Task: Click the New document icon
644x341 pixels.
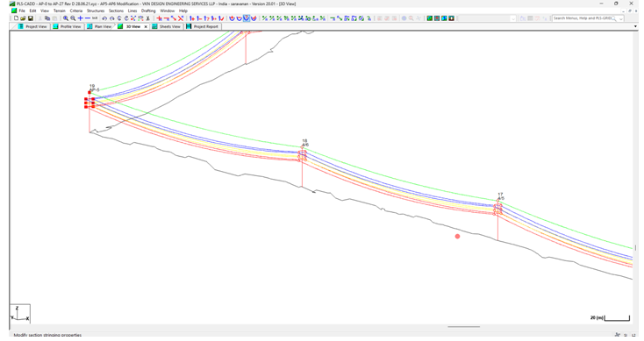Action: coord(16,18)
